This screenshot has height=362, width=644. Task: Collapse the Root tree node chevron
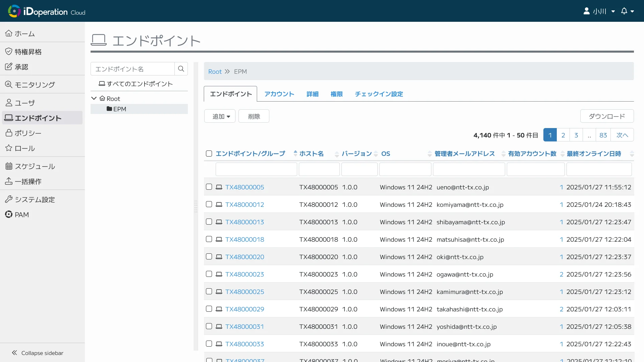[x=94, y=98]
